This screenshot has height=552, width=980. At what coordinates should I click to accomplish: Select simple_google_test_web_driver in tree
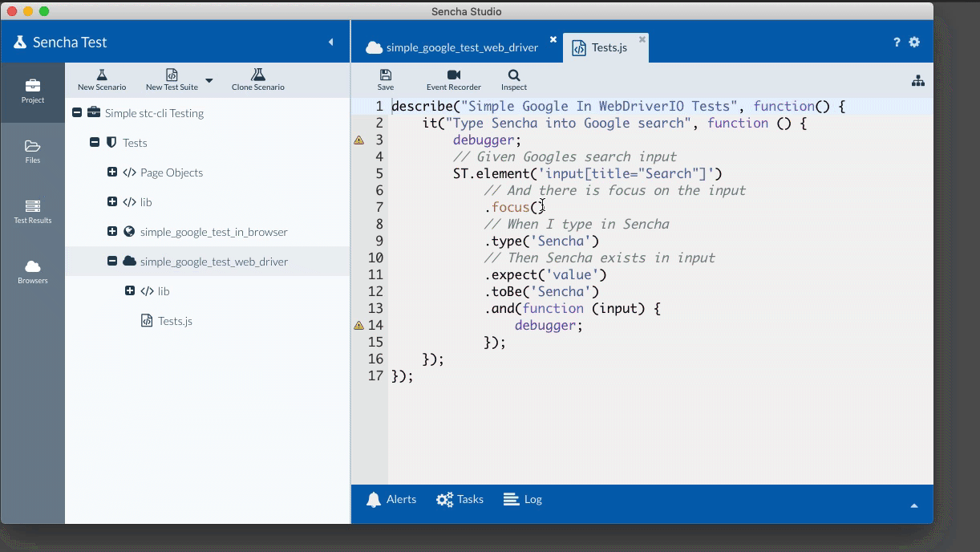pos(208,262)
